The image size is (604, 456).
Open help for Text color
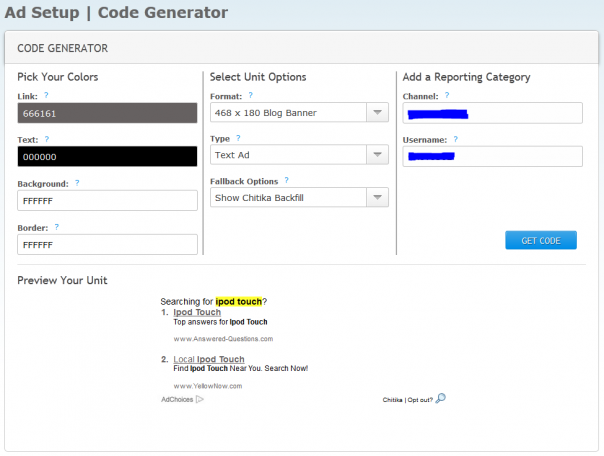click(47, 139)
